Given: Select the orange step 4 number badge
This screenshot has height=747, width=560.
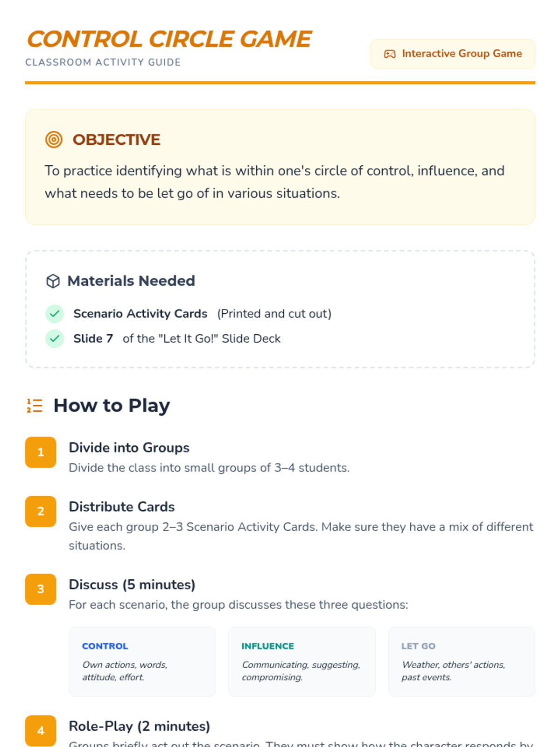Looking at the screenshot, I should pyautogui.click(x=41, y=731).
